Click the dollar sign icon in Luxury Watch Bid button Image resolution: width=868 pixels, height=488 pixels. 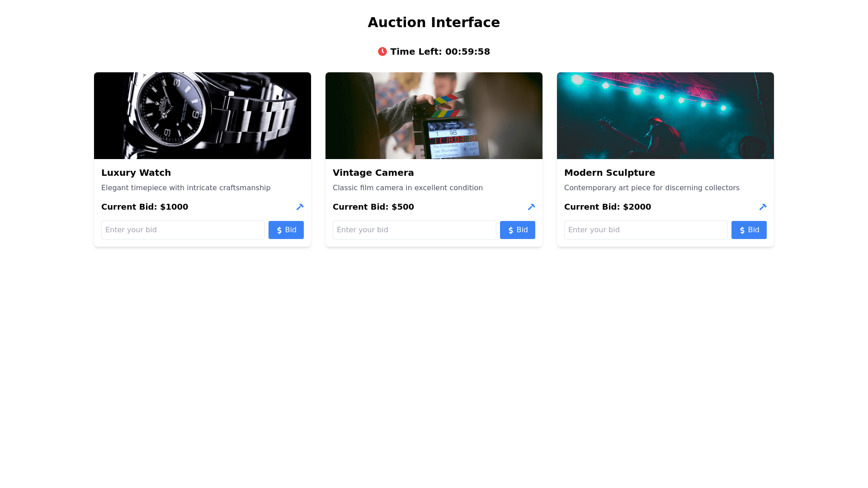point(279,230)
